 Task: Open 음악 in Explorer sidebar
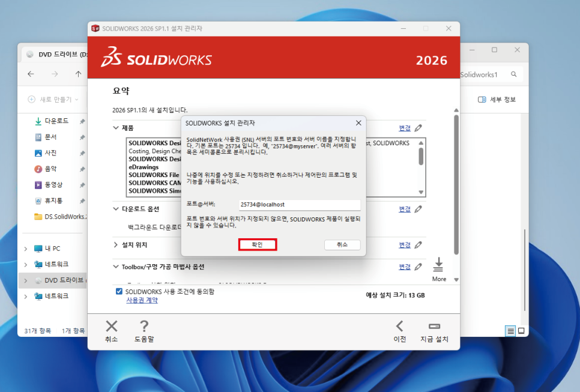pyautogui.click(x=50, y=169)
